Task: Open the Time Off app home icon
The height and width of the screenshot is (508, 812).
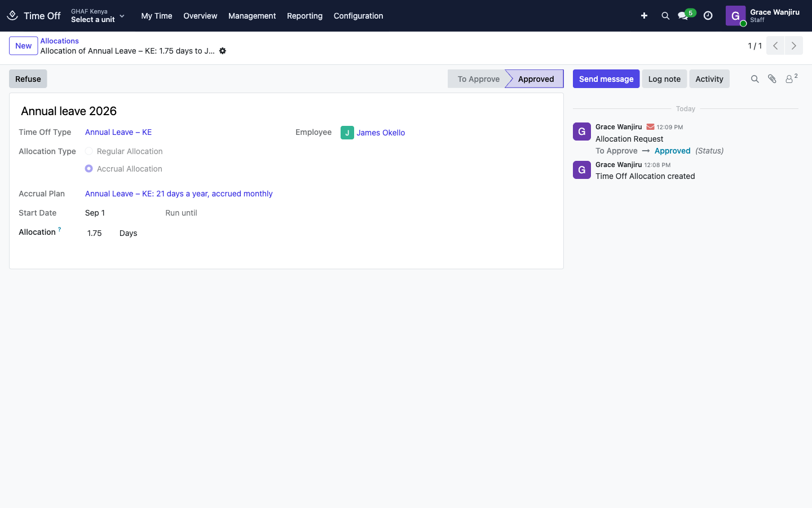Action: 12,16
